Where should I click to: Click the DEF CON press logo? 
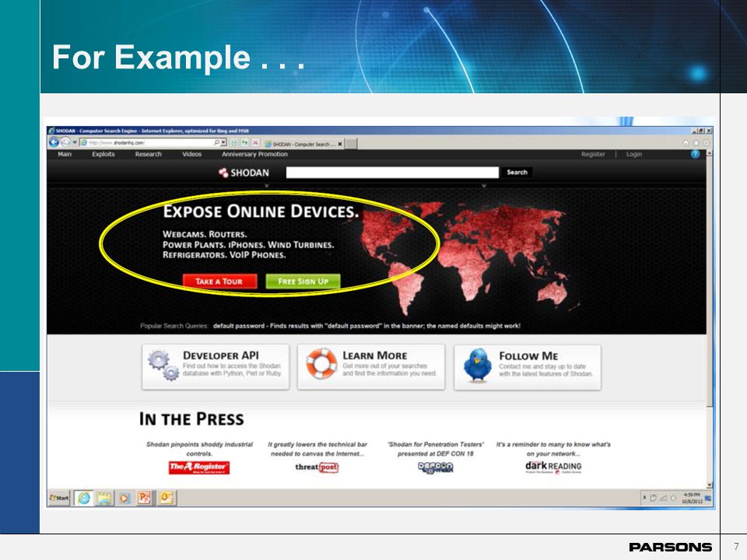[x=436, y=467]
